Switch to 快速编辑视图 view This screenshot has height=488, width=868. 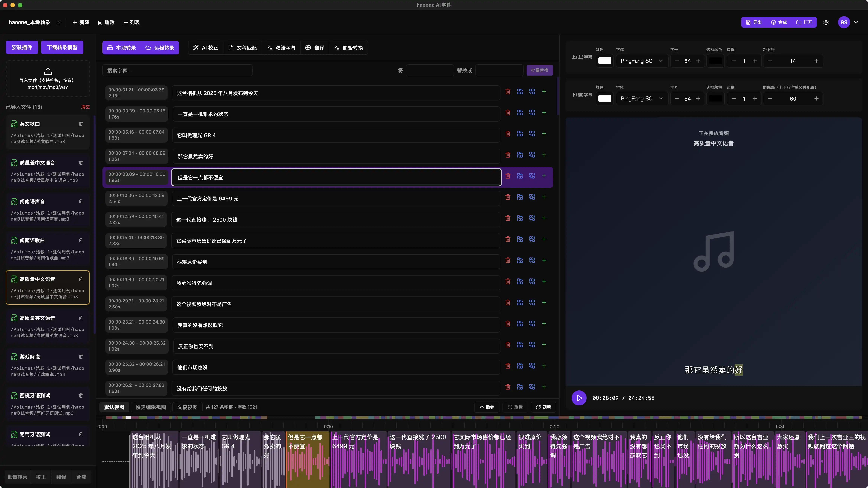pos(151,407)
